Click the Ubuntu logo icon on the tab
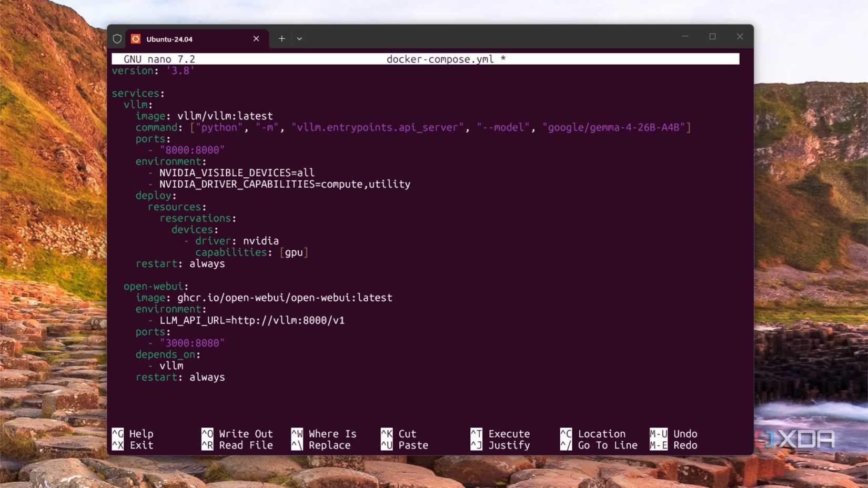The height and width of the screenshot is (488, 868). pos(136,39)
